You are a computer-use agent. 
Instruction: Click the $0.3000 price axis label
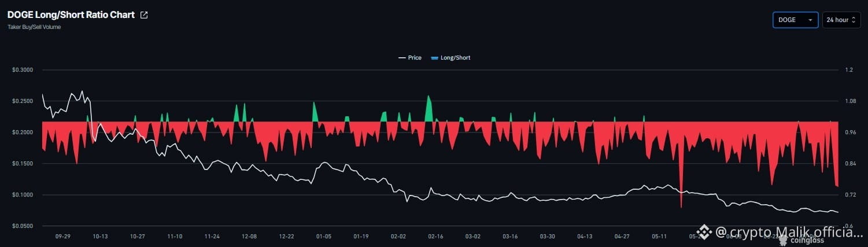(22, 70)
